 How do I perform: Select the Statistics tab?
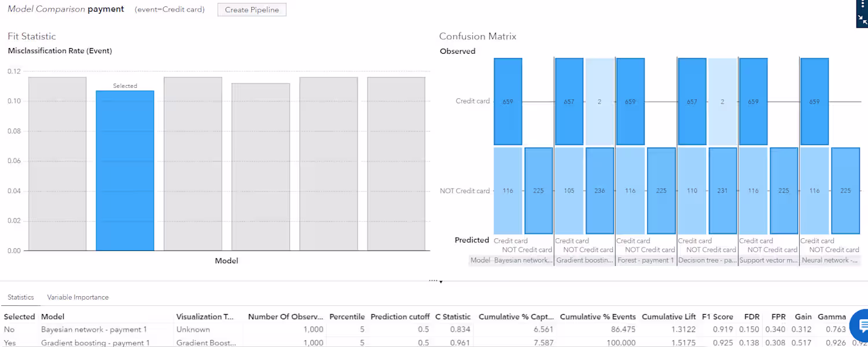21,297
